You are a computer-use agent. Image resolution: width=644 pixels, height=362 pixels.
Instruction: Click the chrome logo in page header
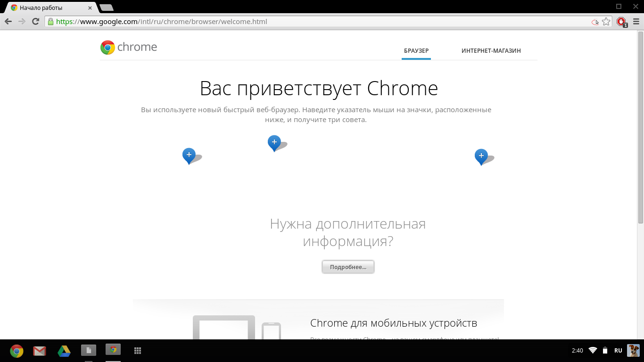[x=129, y=47]
